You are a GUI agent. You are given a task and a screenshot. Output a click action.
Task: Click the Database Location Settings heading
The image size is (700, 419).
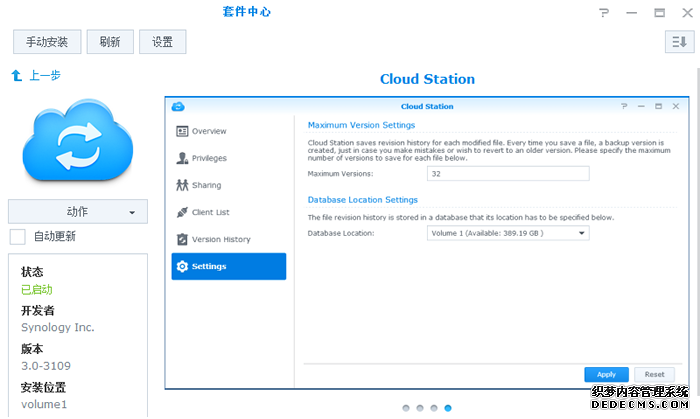click(362, 200)
